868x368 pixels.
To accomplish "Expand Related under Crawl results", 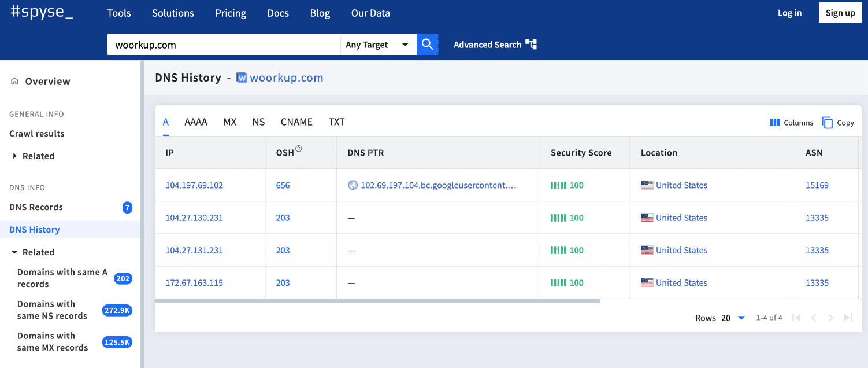I will (14, 156).
